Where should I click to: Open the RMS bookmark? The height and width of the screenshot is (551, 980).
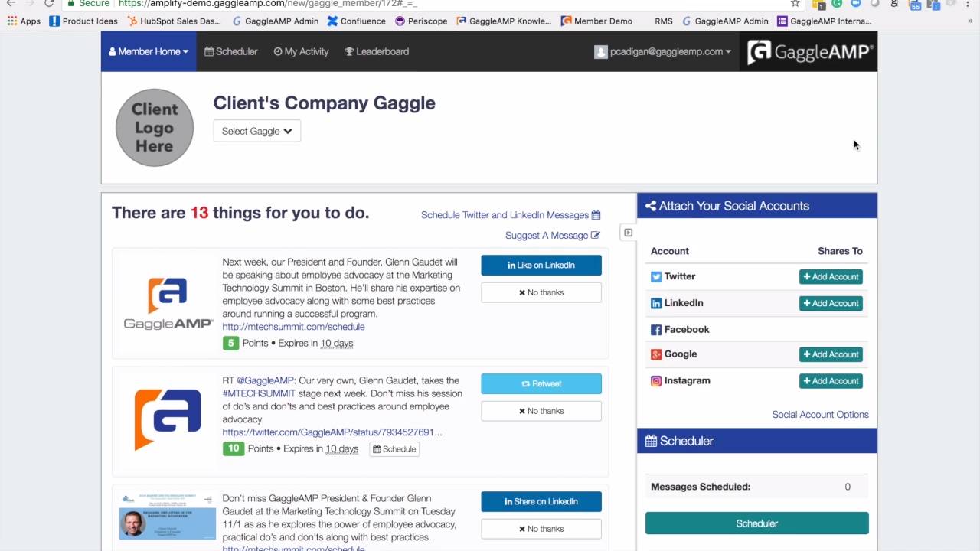[x=663, y=21]
